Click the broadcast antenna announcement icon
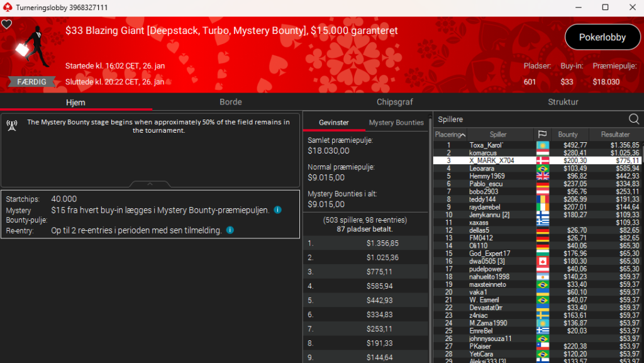Image resolution: width=644 pixels, height=363 pixels. tap(12, 124)
